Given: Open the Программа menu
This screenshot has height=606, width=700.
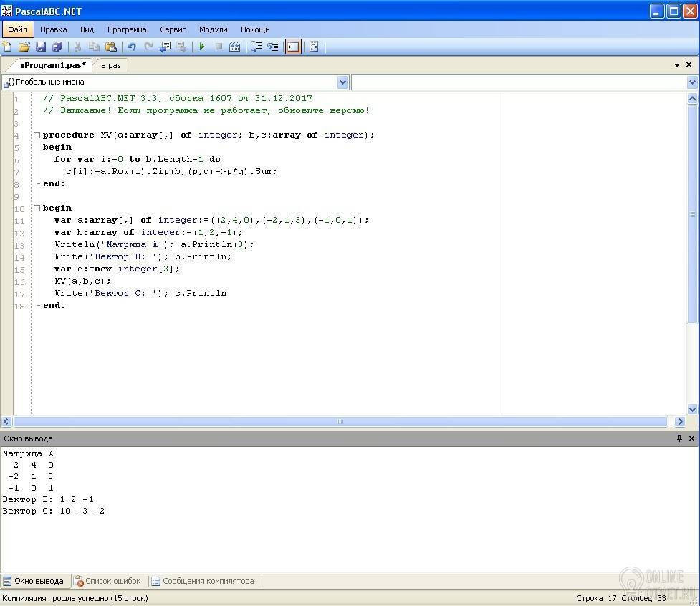Looking at the screenshot, I should tap(127, 29).
